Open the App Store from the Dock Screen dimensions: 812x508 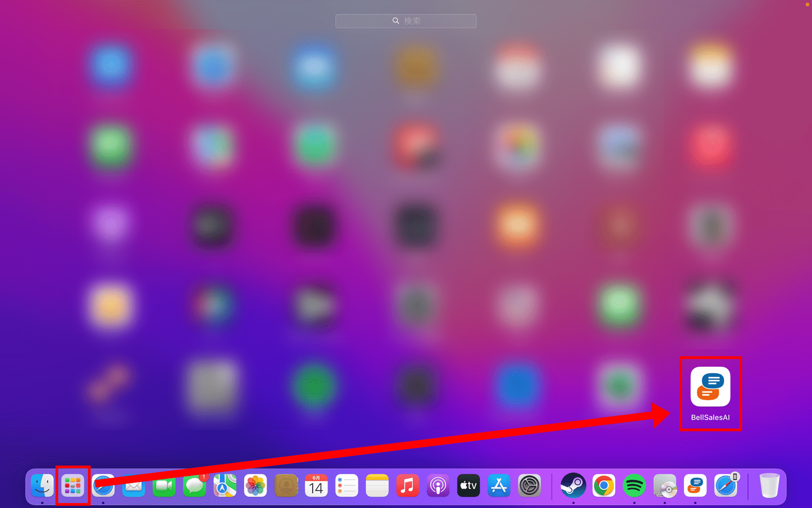[x=499, y=486]
